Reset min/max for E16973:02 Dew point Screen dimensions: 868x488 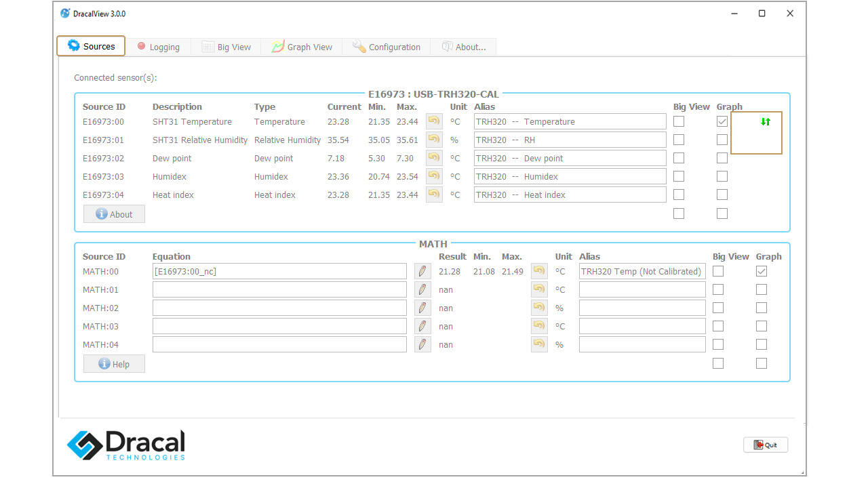(434, 158)
